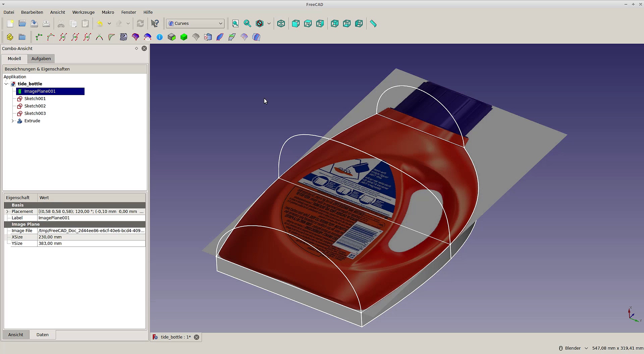Open the Curves workbench dropdown
Image resolution: width=644 pixels, height=354 pixels.
pos(195,24)
